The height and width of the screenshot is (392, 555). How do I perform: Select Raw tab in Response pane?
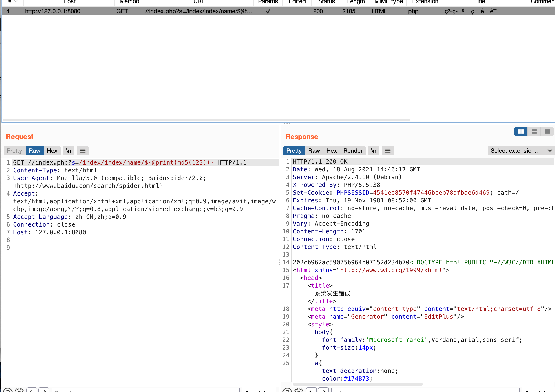point(314,151)
